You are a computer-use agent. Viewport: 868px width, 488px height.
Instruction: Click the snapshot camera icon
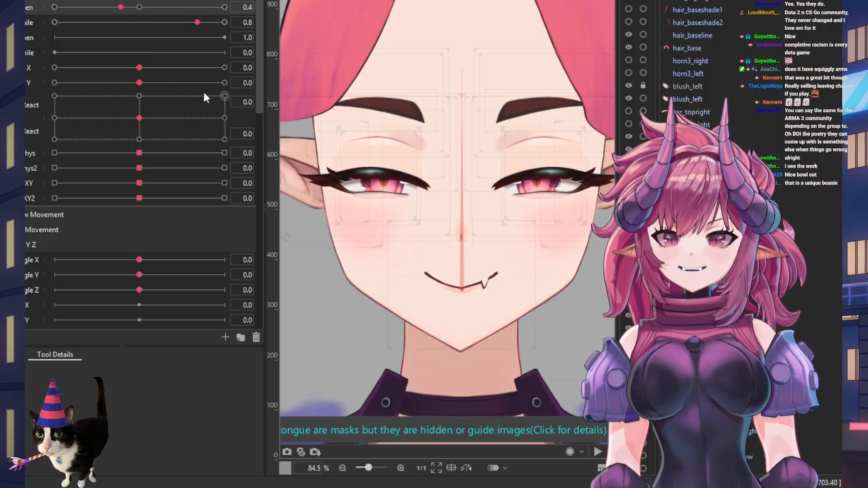tap(287, 451)
